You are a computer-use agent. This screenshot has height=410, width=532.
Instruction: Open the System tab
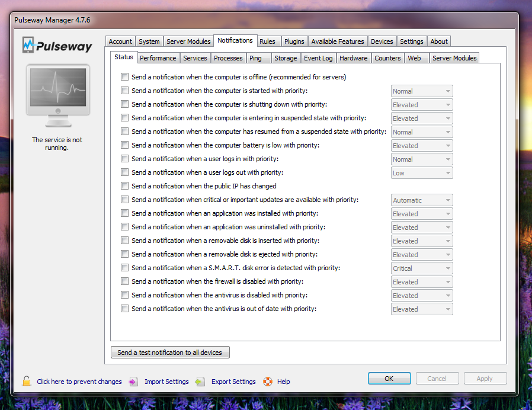click(149, 41)
